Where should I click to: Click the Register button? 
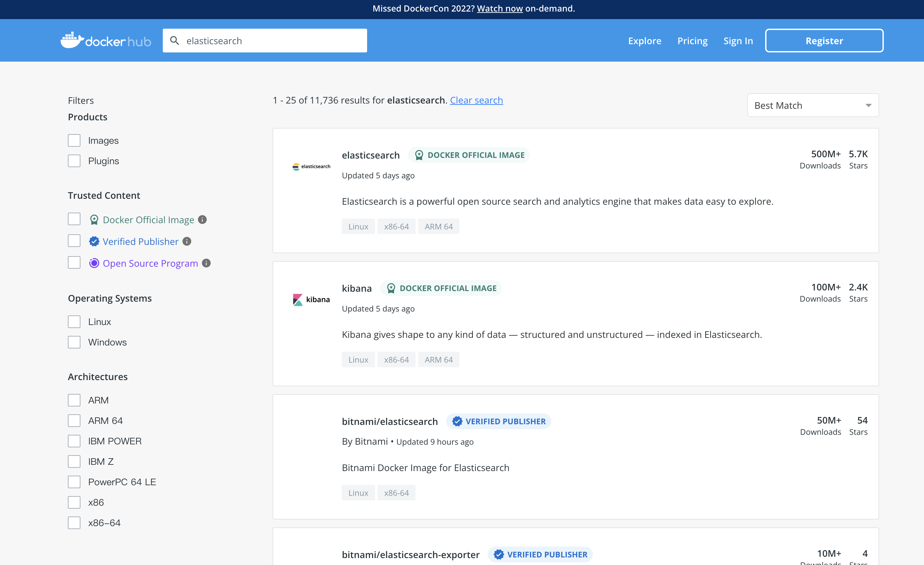coord(824,41)
